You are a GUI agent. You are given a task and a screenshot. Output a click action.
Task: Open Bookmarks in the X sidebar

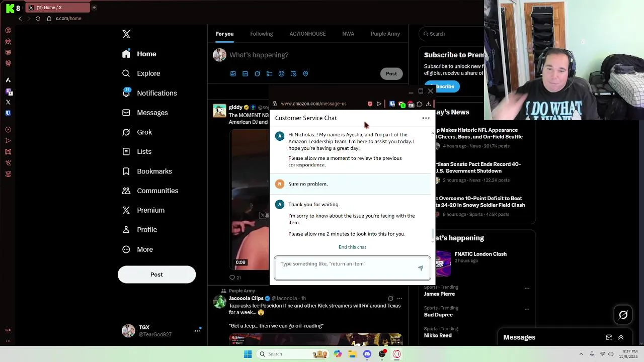147,171
